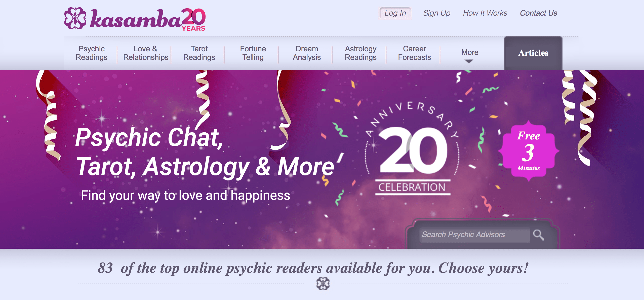Click the Log In button

point(395,13)
